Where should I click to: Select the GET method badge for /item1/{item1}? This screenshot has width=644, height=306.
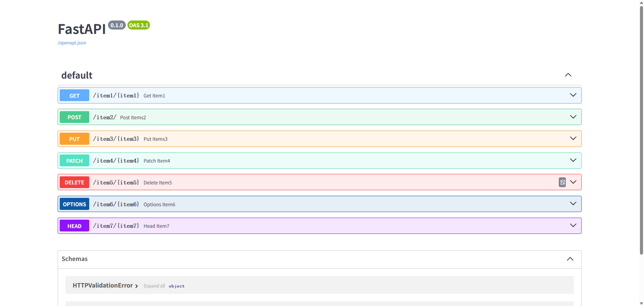point(74,95)
